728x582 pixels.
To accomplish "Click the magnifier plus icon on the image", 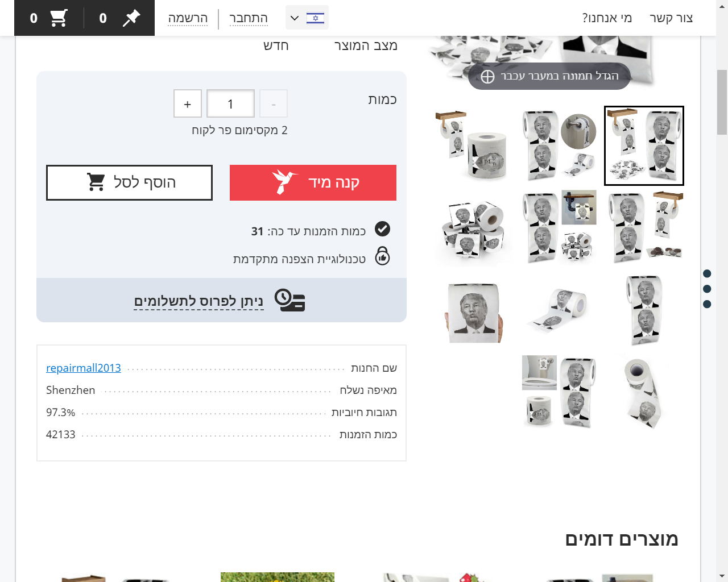I will [487, 77].
